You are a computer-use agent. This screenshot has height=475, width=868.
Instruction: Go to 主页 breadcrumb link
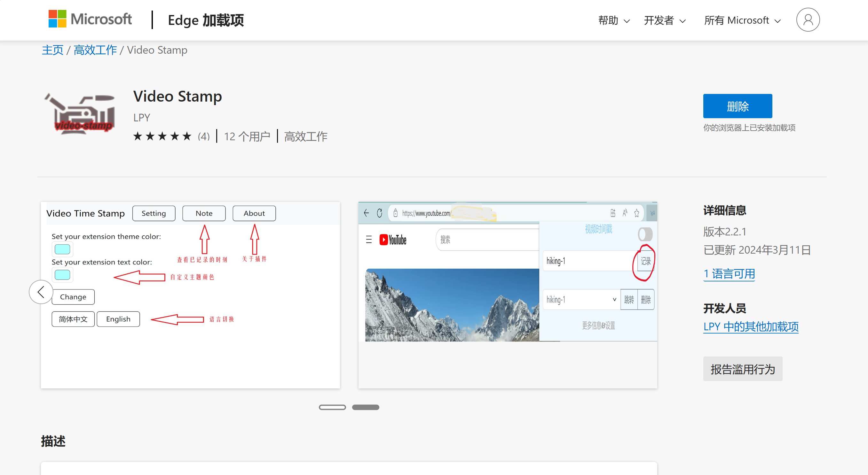click(52, 50)
